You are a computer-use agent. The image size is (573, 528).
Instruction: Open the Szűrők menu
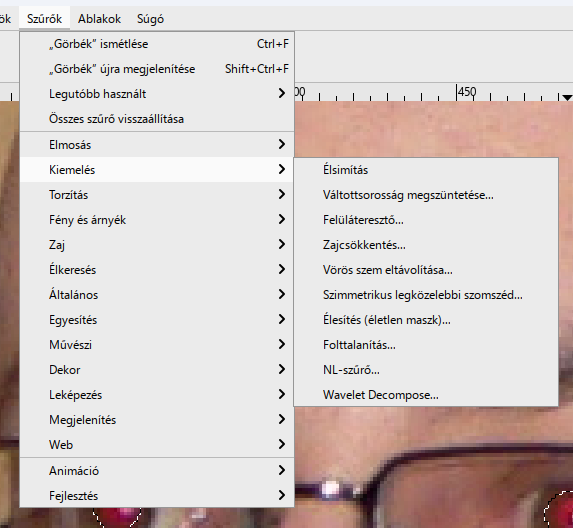pyautogui.click(x=44, y=19)
